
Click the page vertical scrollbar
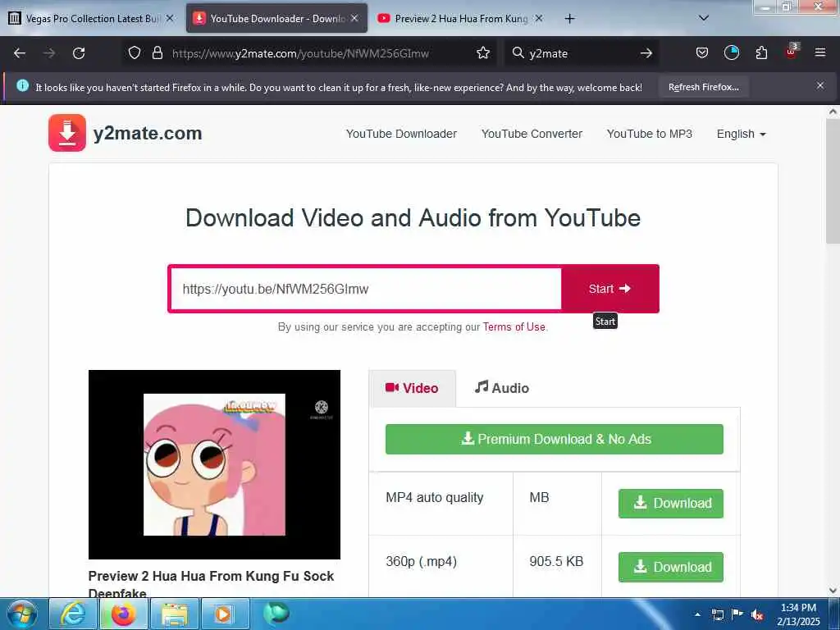pyautogui.click(x=833, y=181)
